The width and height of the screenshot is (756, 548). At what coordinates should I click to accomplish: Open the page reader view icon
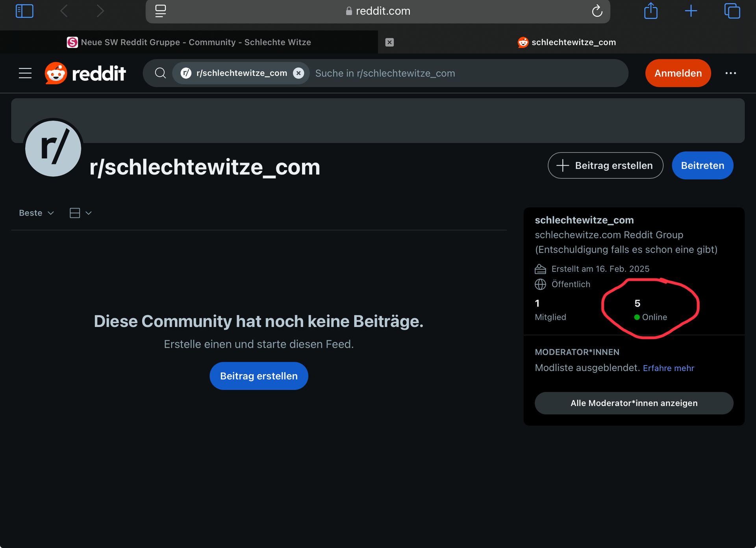[x=160, y=11]
